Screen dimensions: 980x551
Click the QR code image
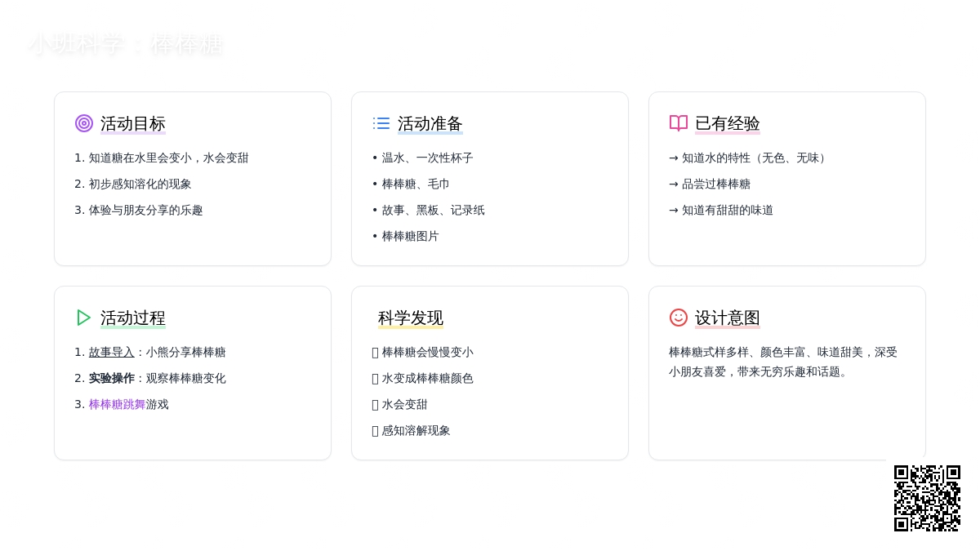point(927,498)
